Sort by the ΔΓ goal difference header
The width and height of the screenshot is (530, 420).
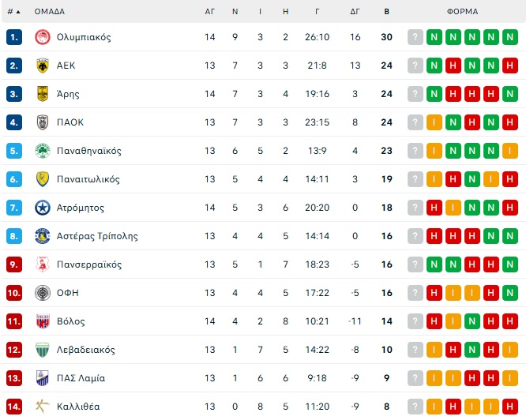tap(355, 12)
